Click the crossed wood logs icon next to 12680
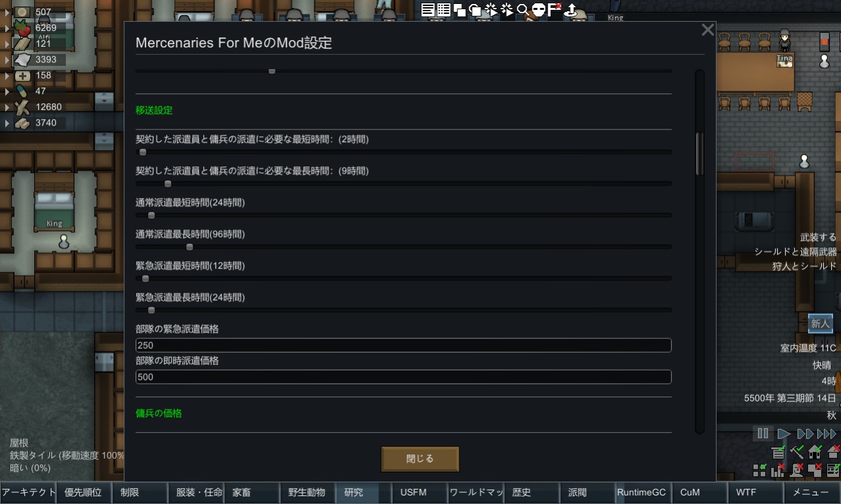Viewport: 841px width, 504px height. (22, 107)
